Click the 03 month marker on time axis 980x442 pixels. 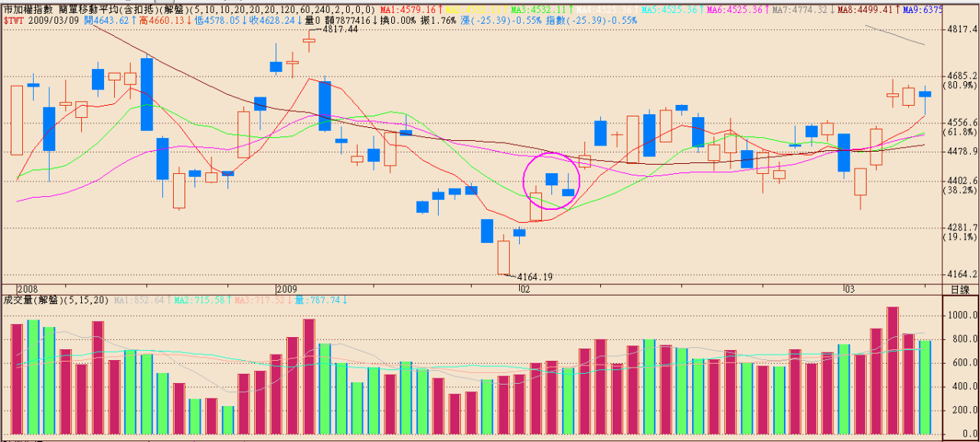pos(848,290)
